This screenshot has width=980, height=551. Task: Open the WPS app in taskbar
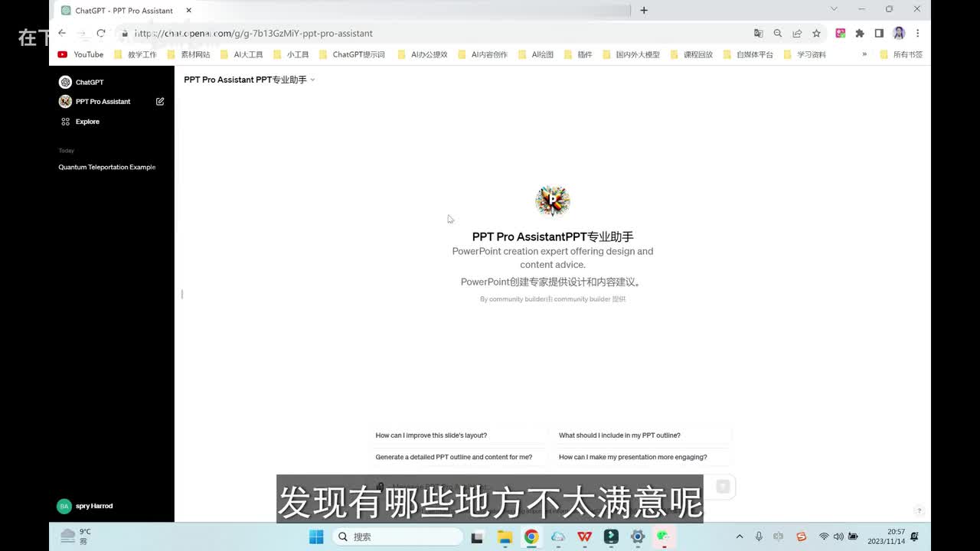click(x=585, y=536)
